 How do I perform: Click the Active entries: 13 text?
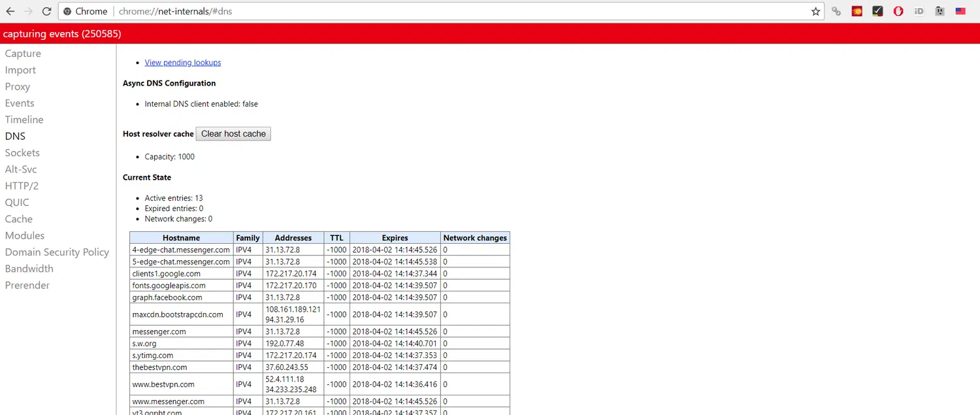pyautogui.click(x=174, y=198)
